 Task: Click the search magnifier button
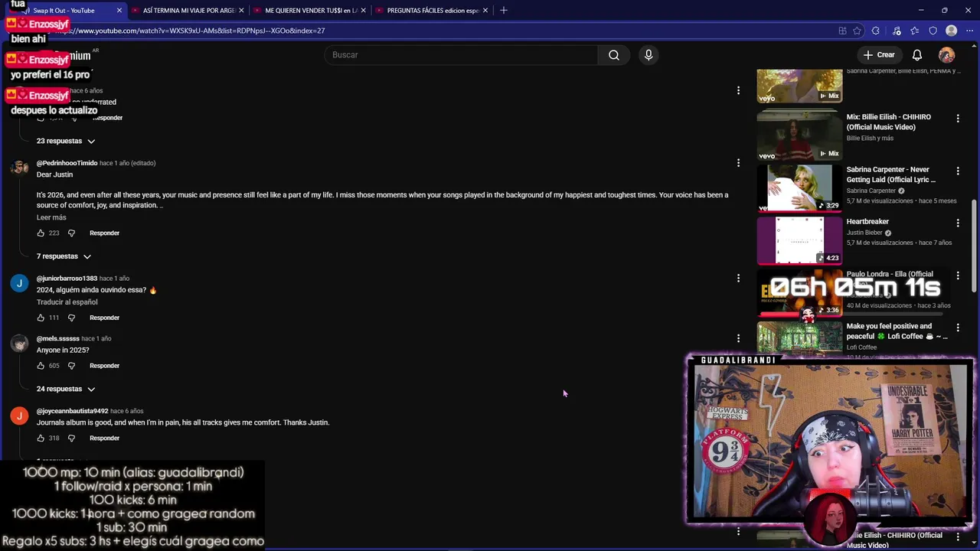point(614,55)
